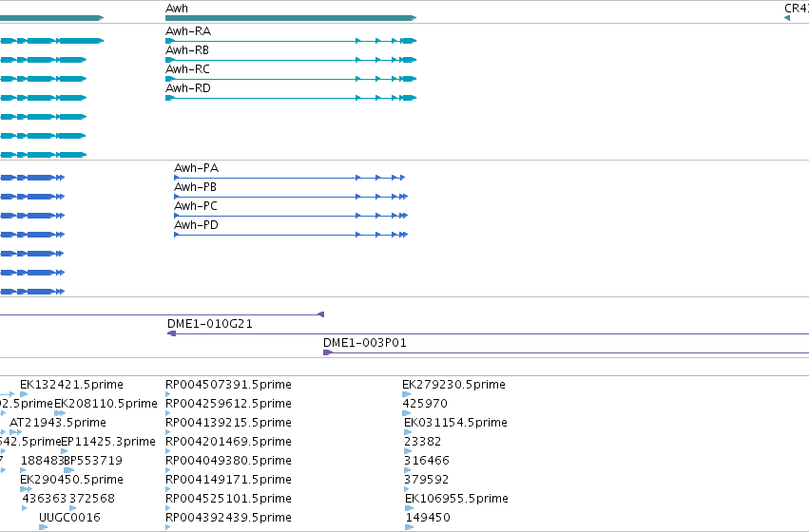Open the RP004507391.5prime label
Viewport: 809px width, 532px height.
click(x=228, y=385)
